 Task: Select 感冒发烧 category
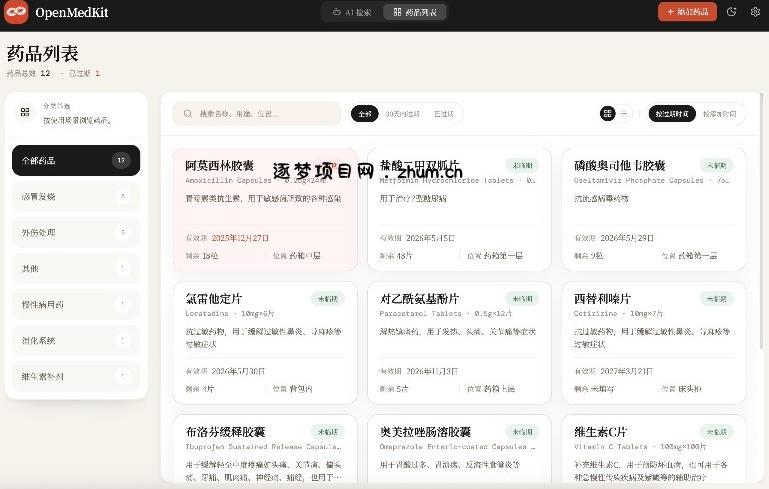tap(76, 197)
